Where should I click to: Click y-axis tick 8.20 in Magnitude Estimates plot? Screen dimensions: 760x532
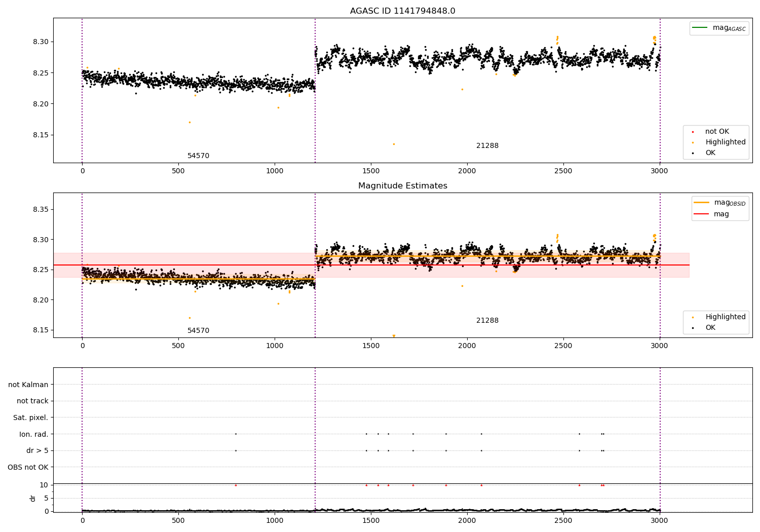41,300
